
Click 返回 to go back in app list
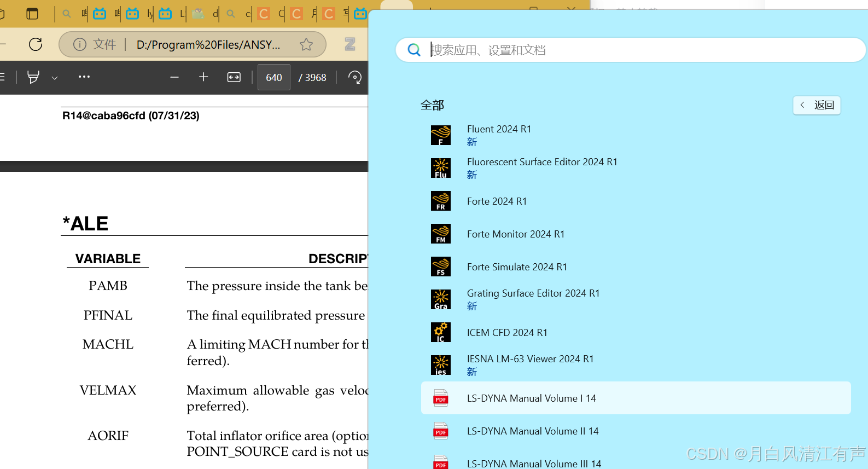817,105
